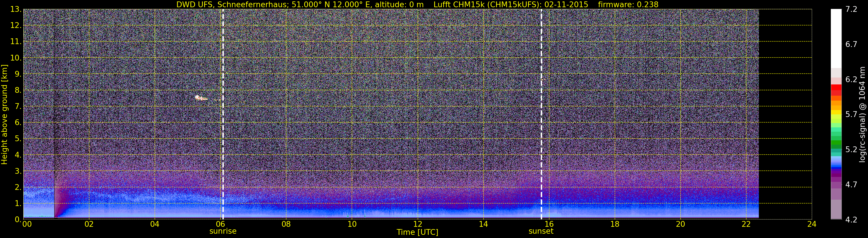
Task: Click the white dashed sunrise line
Action: (x=223, y=114)
